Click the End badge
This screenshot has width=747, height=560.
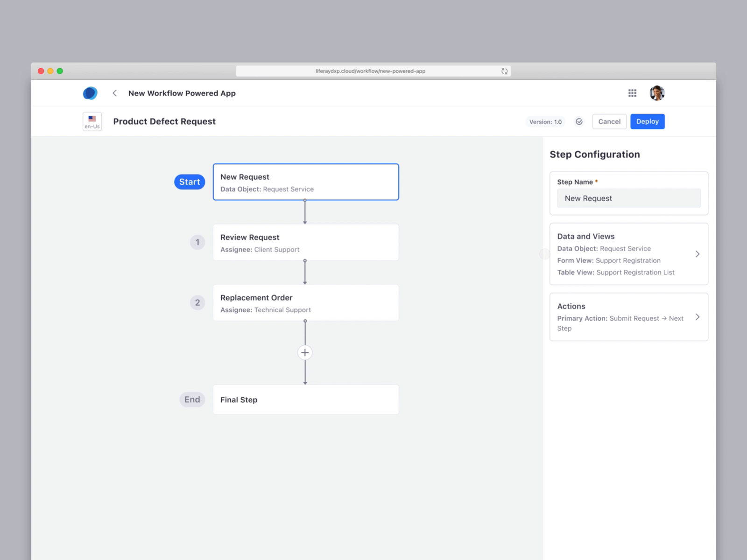coord(192,399)
